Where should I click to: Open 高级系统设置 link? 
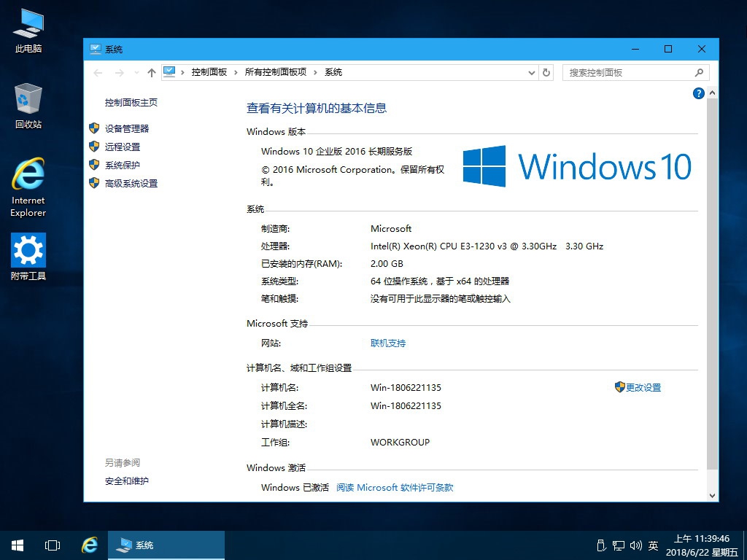(x=131, y=183)
